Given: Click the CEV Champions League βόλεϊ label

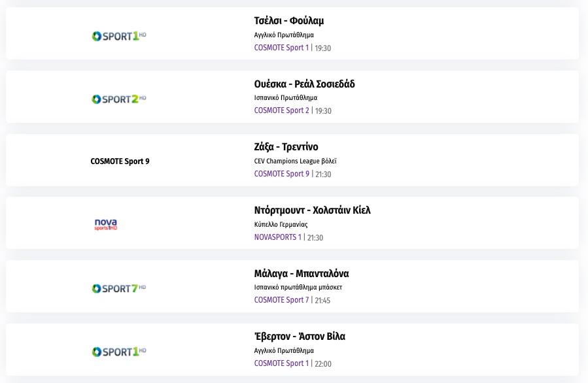Looking at the screenshot, I should pos(295,161).
